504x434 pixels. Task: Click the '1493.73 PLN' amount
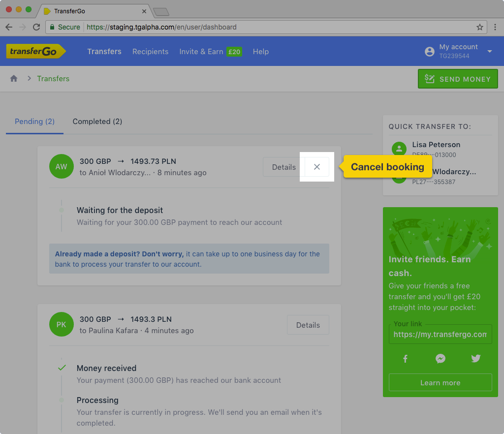(153, 161)
